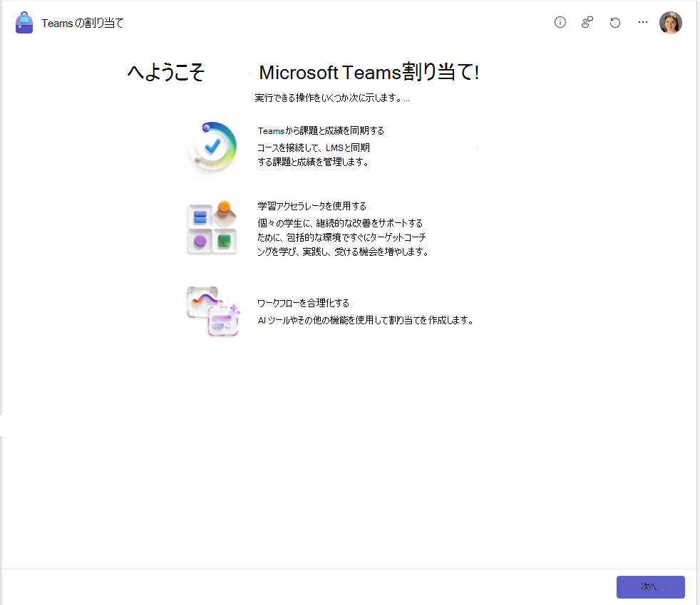
Task: Click the 次へ (Next) button
Action: pyautogui.click(x=650, y=586)
